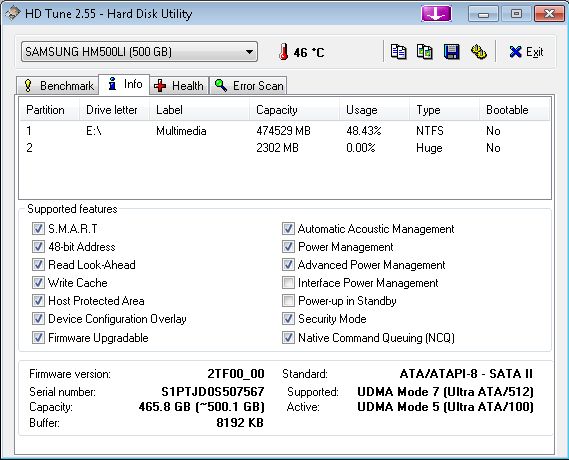
Task: Toggle Native Command Queuing (NCQ) checkbox
Action: [288, 338]
